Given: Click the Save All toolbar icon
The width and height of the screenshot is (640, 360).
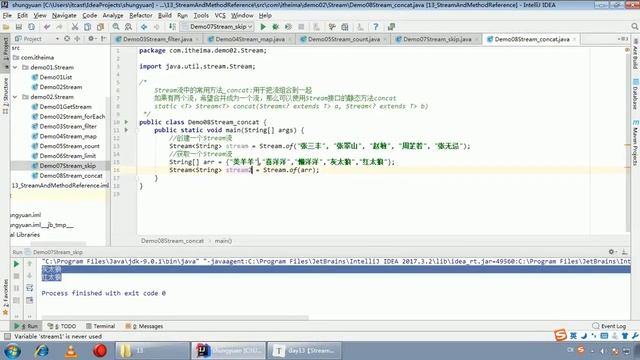Looking at the screenshot, I should pos(19,27).
